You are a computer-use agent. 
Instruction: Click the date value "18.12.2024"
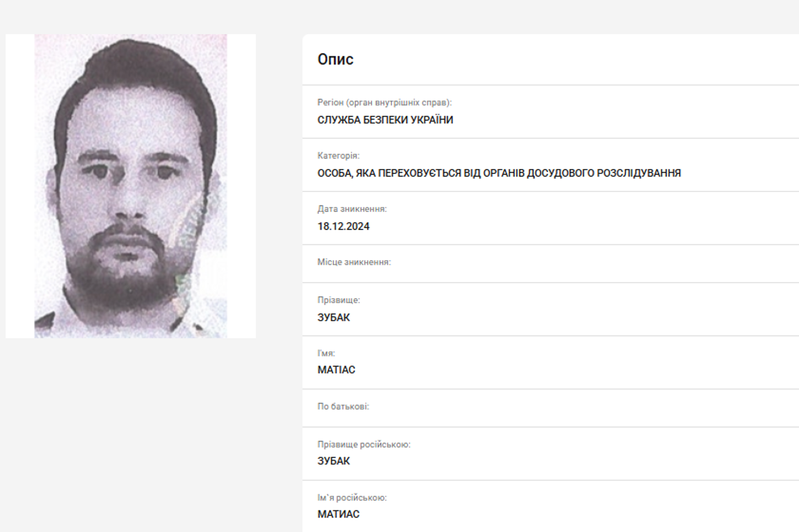pyautogui.click(x=343, y=226)
